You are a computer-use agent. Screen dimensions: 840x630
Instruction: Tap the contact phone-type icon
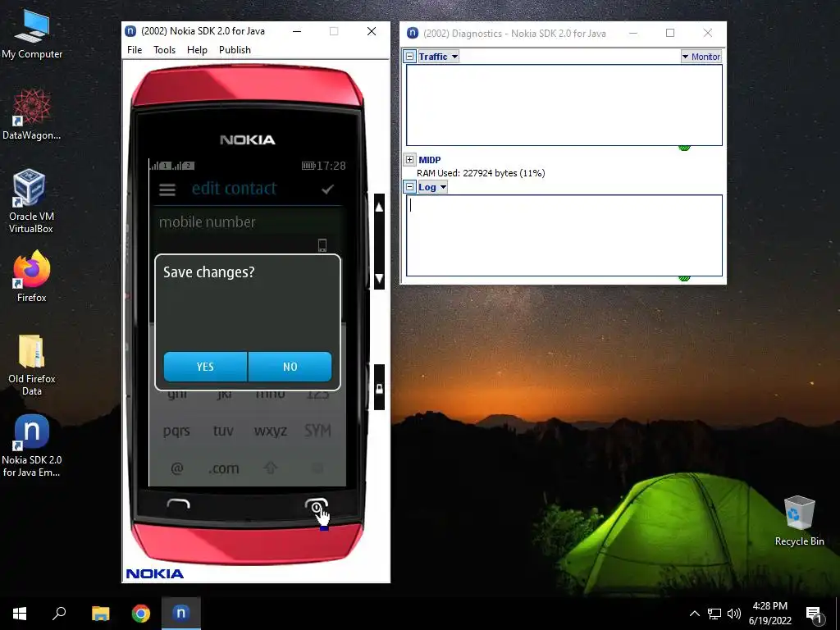tap(322, 245)
